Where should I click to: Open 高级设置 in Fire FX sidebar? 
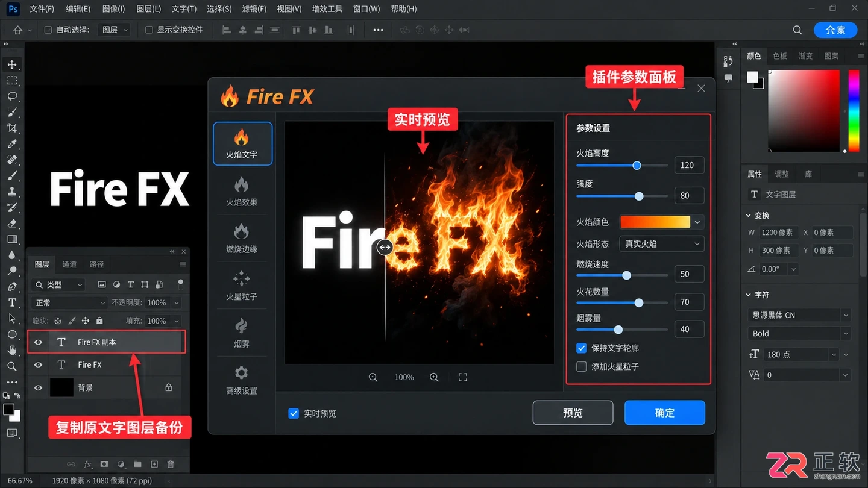(x=242, y=380)
